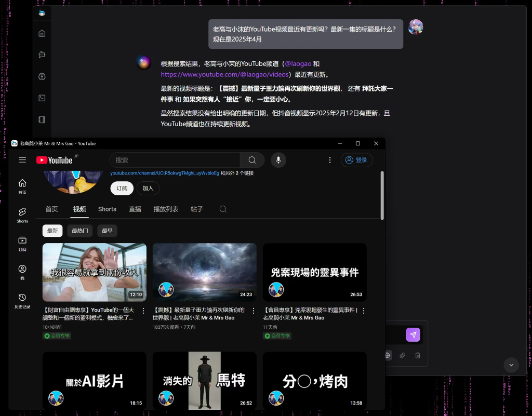532x416 pixels.
Task: Switch to the 播放列表 tab
Action: 166,209
